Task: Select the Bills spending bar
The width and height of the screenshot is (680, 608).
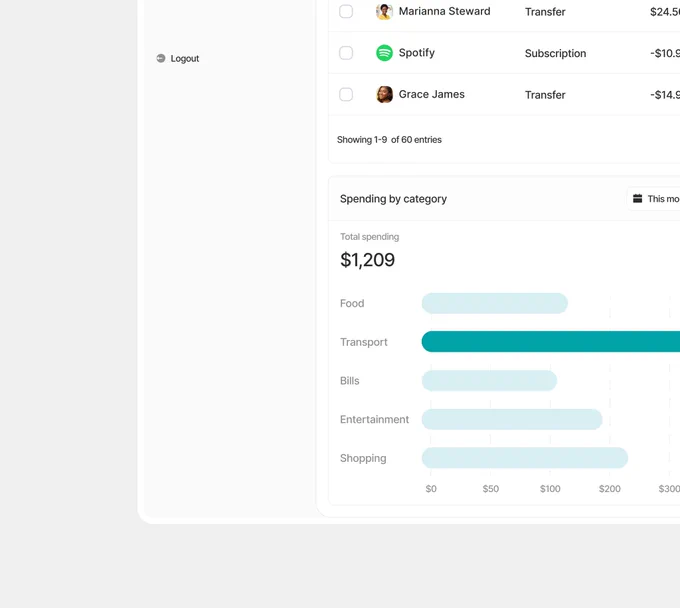Action: [x=489, y=380]
